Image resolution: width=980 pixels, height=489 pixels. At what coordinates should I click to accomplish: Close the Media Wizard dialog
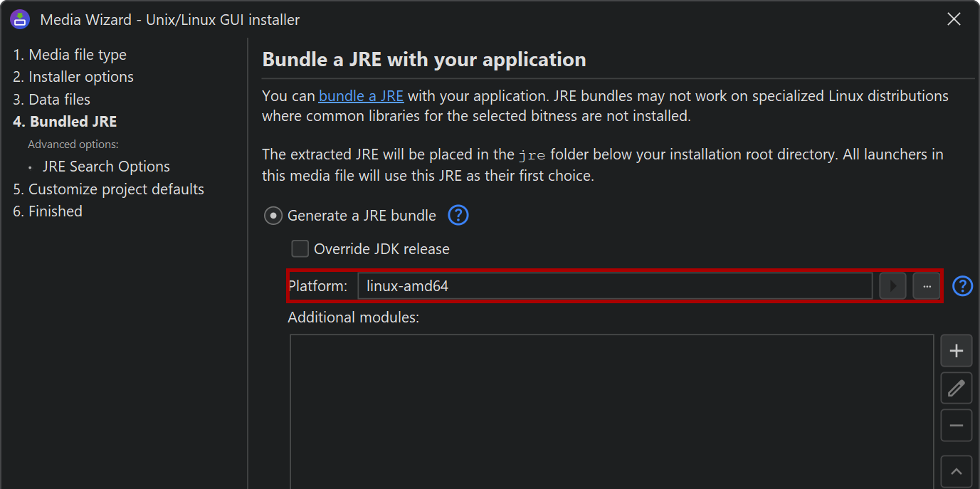pos(954,19)
